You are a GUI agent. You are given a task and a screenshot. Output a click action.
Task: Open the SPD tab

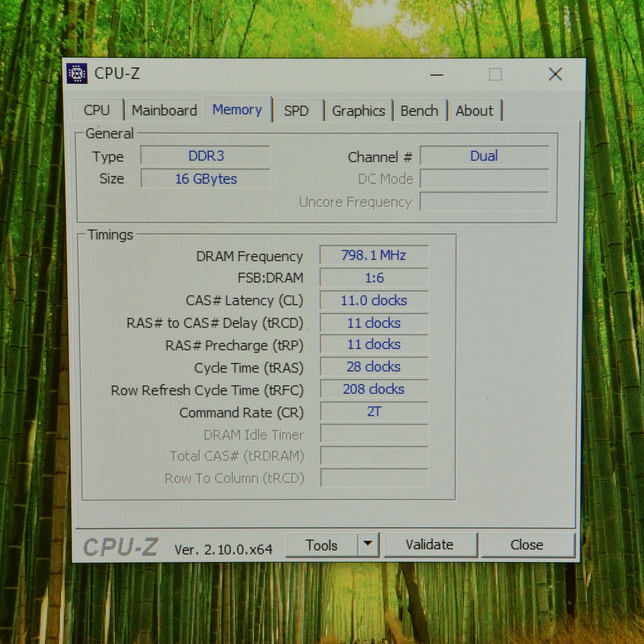pyautogui.click(x=296, y=111)
